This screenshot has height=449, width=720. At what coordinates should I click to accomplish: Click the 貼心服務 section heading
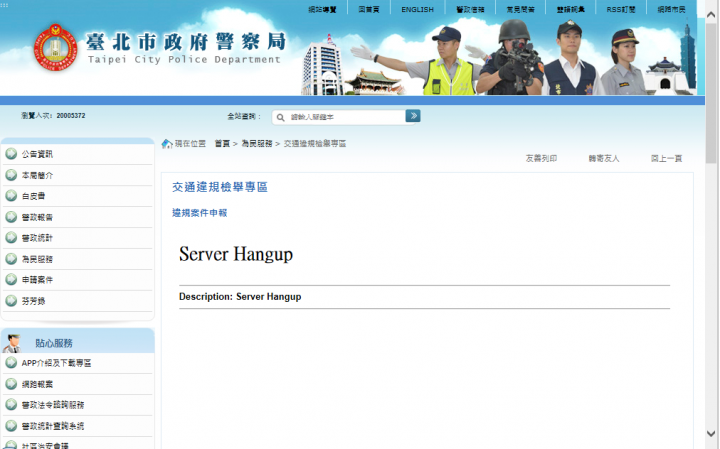click(54, 343)
